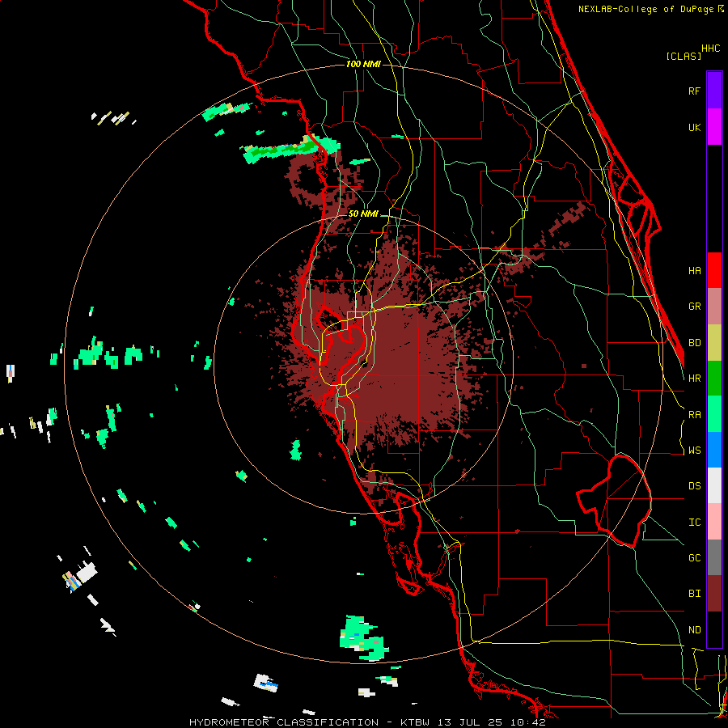This screenshot has width=728, height=728.
Task: Click the '10:42' timestamp text
Action: click(527, 722)
